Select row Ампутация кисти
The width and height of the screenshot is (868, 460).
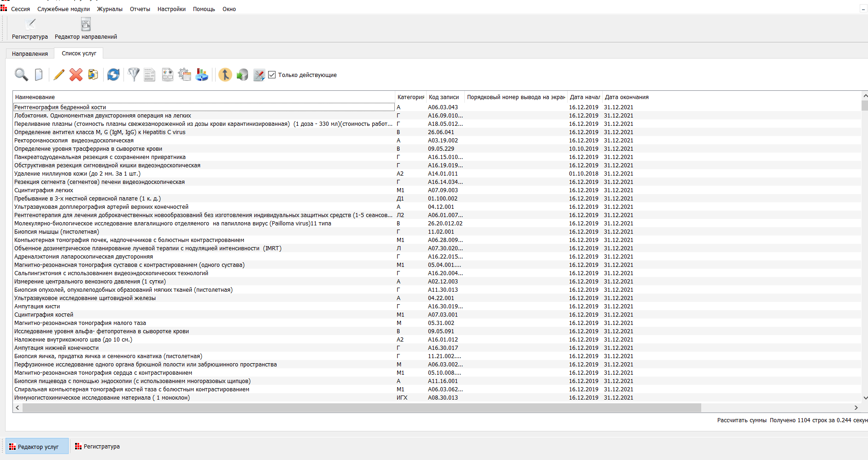pyautogui.click(x=437, y=306)
